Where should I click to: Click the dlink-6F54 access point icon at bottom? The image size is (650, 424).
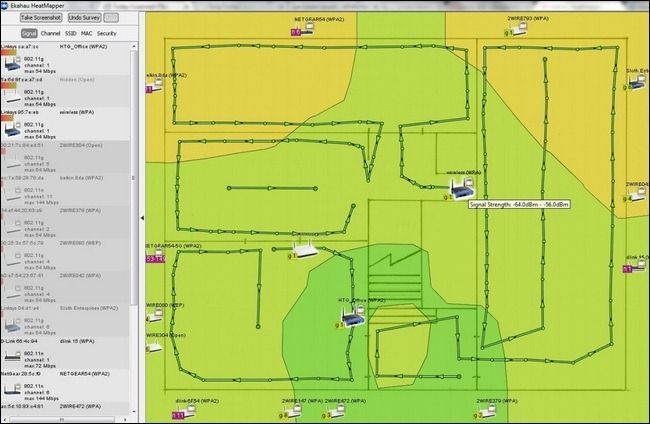pyautogui.click(x=188, y=412)
